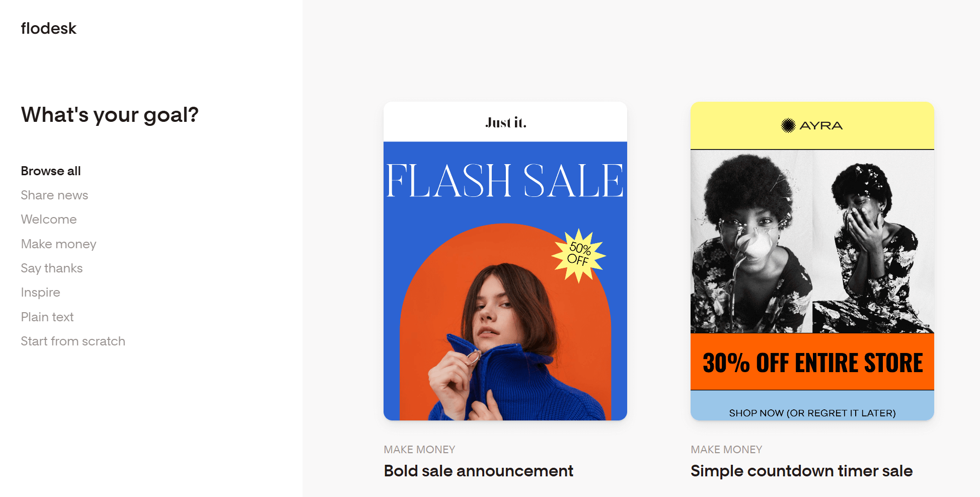Click Make Money label under countdown timer sale

pyautogui.click(x=726, y=449)
